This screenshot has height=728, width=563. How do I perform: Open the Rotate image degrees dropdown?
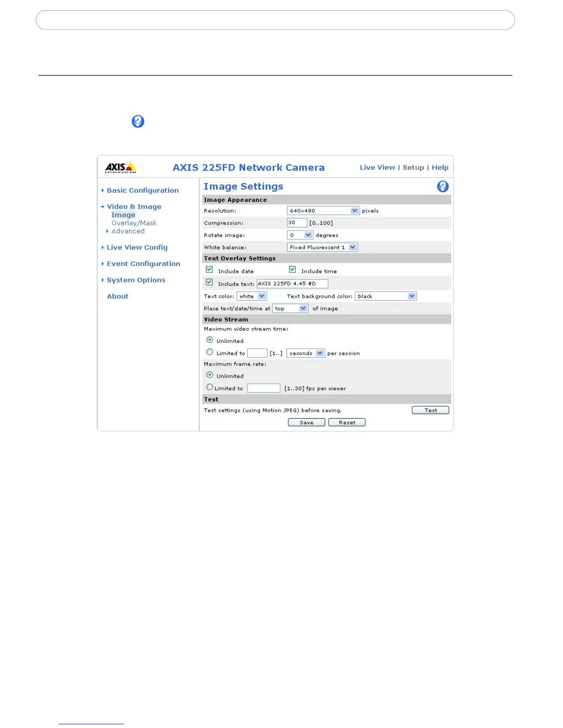pos(300,235)
